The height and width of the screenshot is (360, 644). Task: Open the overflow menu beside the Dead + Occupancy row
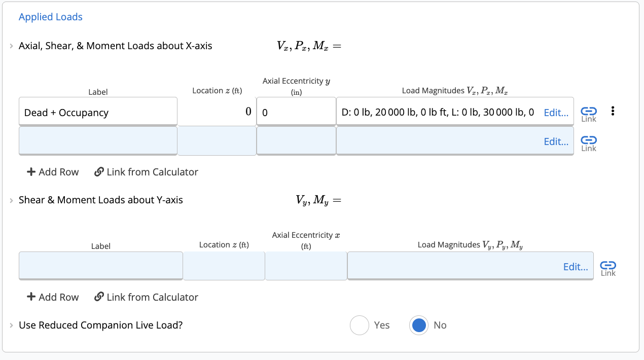613,111
